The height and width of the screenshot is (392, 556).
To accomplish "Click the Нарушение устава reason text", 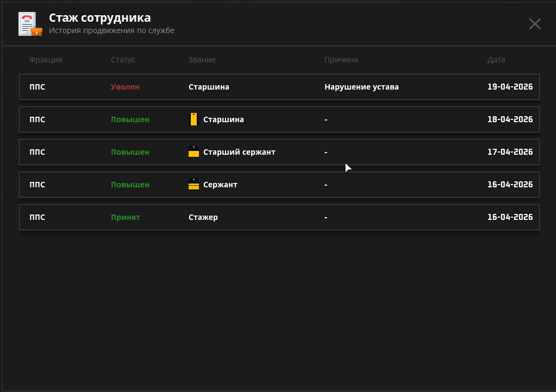I will tap(361, 87).
